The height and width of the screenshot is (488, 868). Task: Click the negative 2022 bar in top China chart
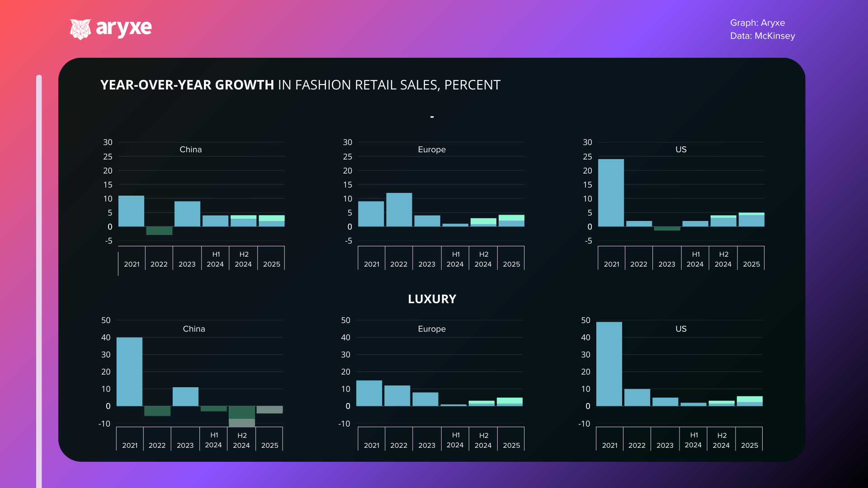pyautogui.click(x=159, y=230)
